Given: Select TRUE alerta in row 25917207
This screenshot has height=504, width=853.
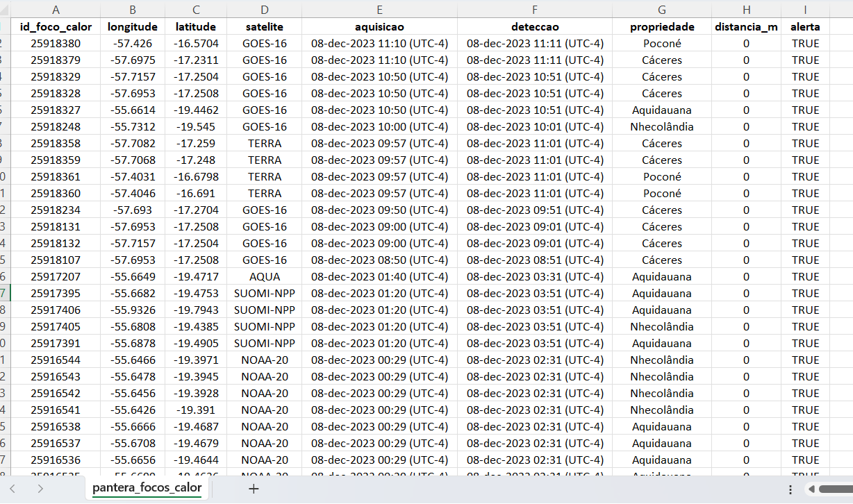Looking at the screenshot, I should coord(806,276).
